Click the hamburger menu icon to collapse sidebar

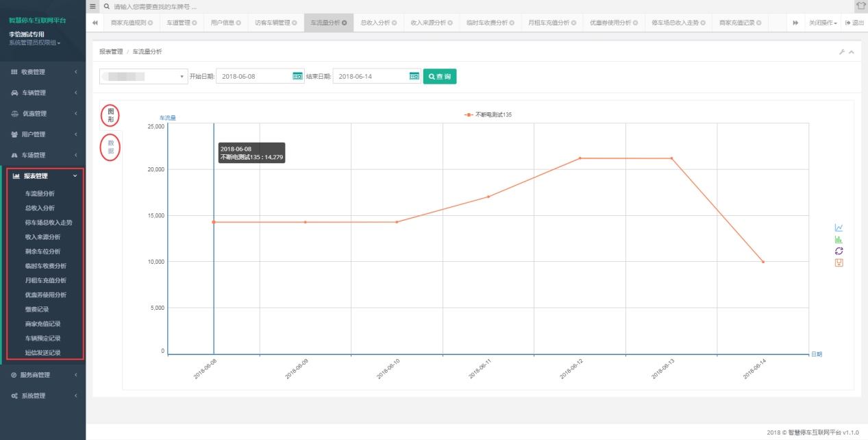tap(93, 6)
